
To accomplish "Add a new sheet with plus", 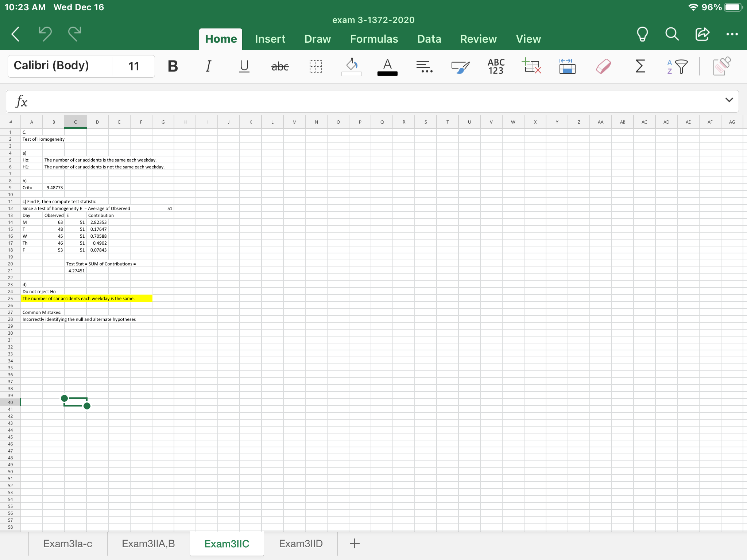I will [354, 543].
